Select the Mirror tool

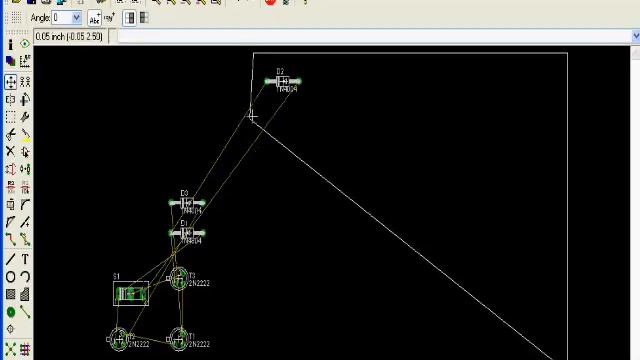pos(10,100)
